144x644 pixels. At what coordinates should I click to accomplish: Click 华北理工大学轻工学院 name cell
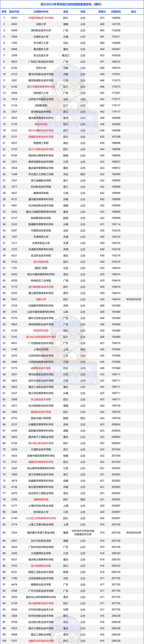(x=41, y=174)
